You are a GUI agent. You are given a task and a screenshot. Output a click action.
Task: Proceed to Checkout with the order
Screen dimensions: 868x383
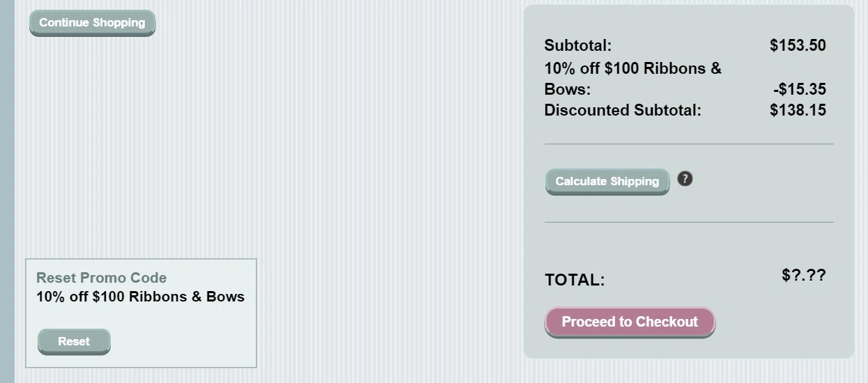point(630,322)
